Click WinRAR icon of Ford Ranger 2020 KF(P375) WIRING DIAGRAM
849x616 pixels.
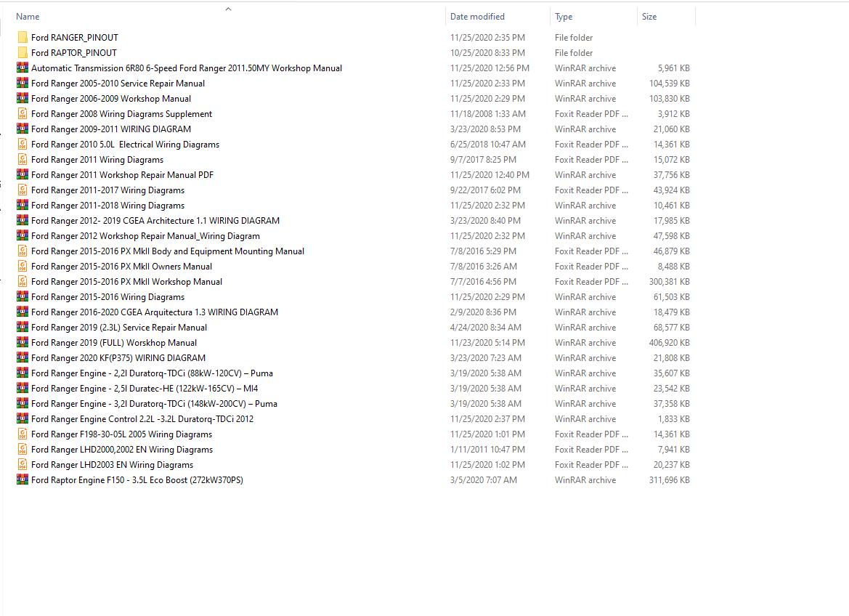click(x=23, y=357)
